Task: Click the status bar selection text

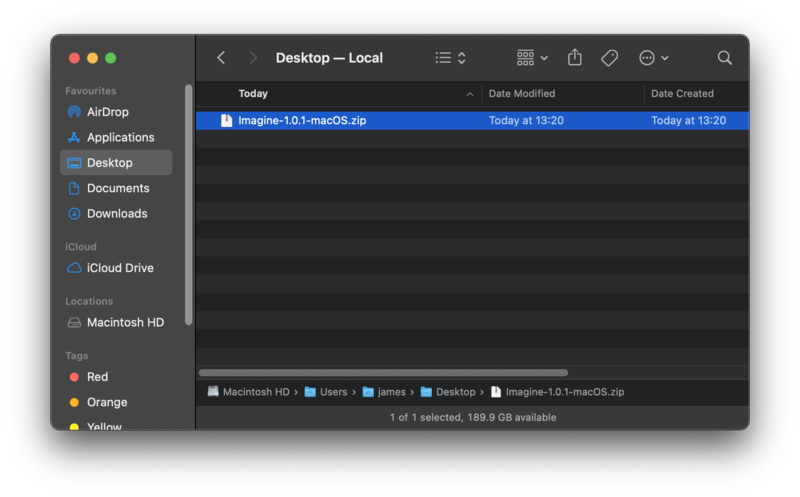Action: tap(473, 417)
